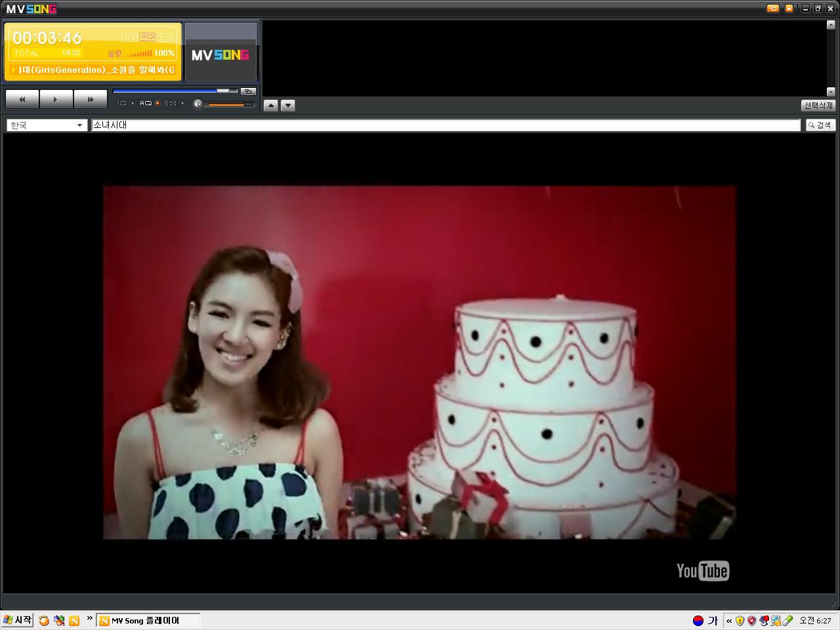This screenshot has width=840, height=630.
Task: Click the repeat-one indicator in the yellow display
Action: [x=129, y=37]
